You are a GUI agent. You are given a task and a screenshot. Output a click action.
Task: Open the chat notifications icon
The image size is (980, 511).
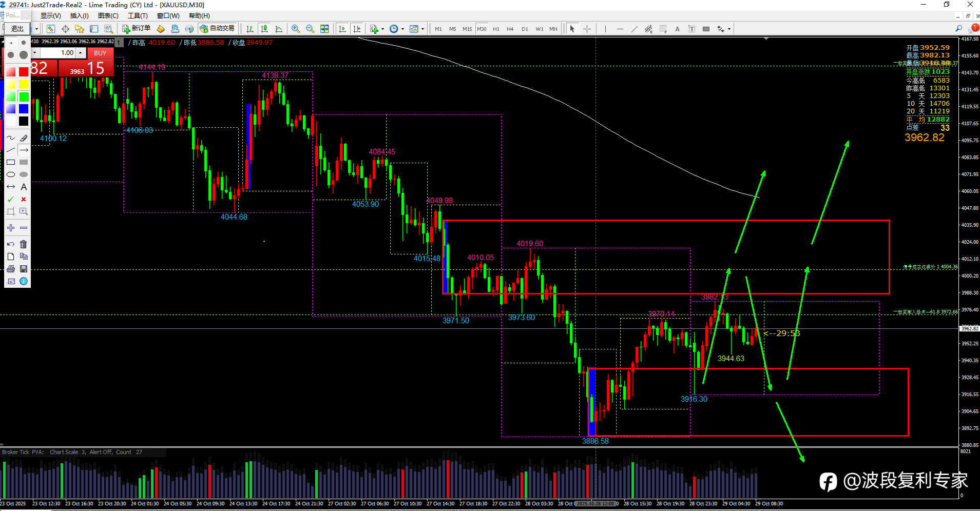(x=973, y=29)
